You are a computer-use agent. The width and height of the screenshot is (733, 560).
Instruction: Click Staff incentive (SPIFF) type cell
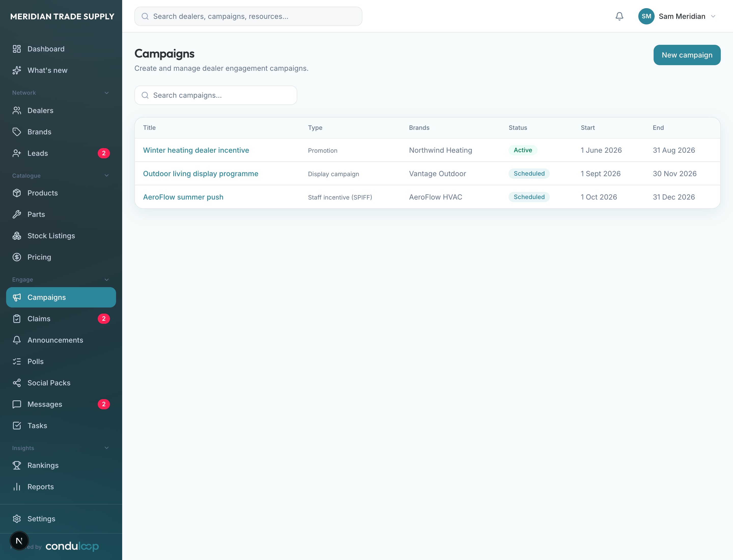coord(340,197)
